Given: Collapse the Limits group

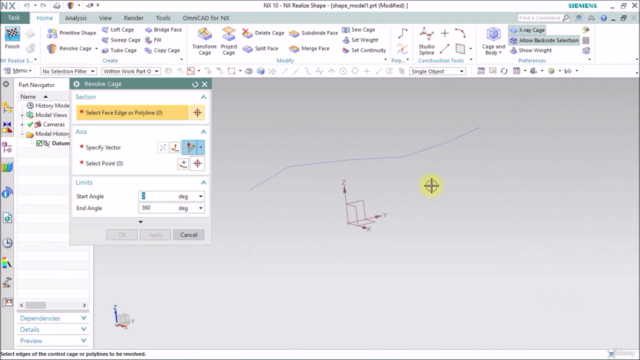Looking at the screenshot, I should click(203, 182).
